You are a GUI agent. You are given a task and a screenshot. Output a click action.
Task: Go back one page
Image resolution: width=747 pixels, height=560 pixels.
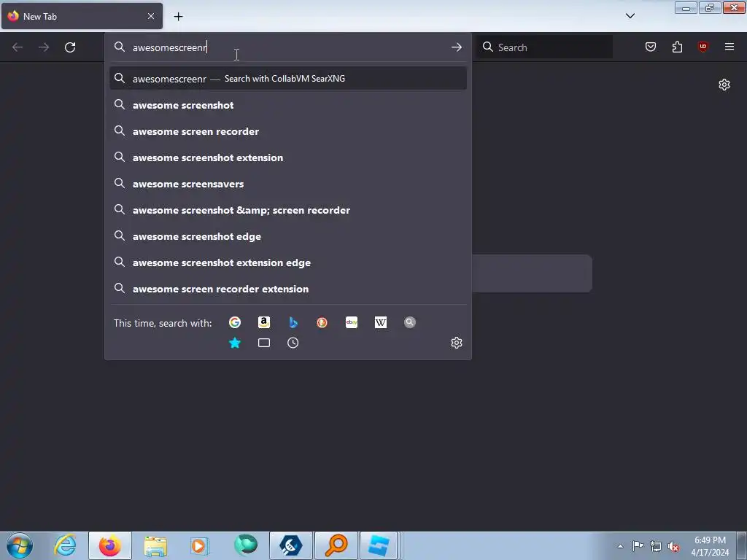18,47
